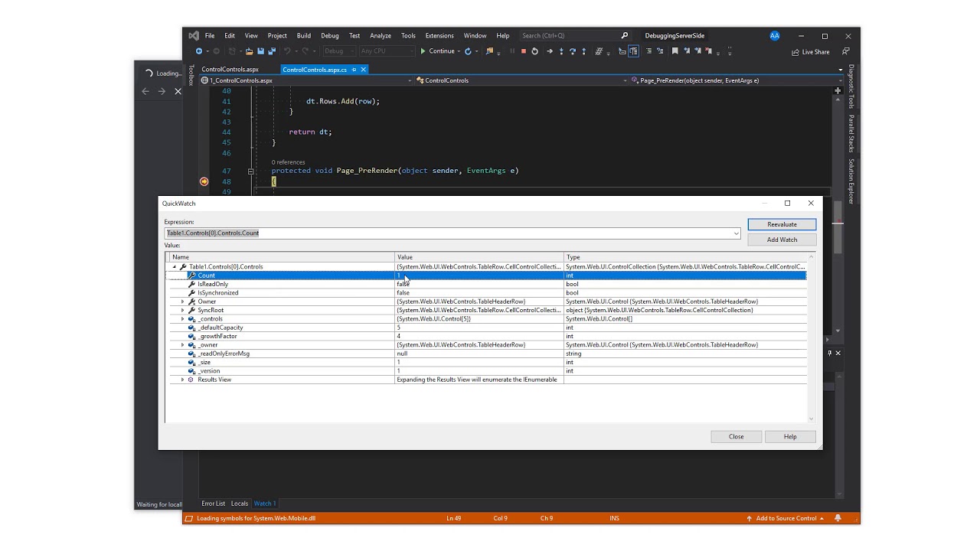Collapse the Page_PreRender method outline toggle
980x551 pixels.
point(250,171)
